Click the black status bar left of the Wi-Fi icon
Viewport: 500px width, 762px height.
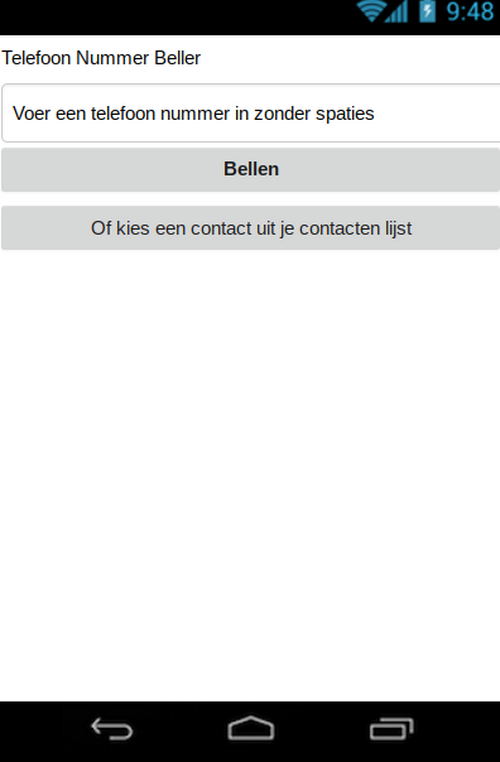177,17
